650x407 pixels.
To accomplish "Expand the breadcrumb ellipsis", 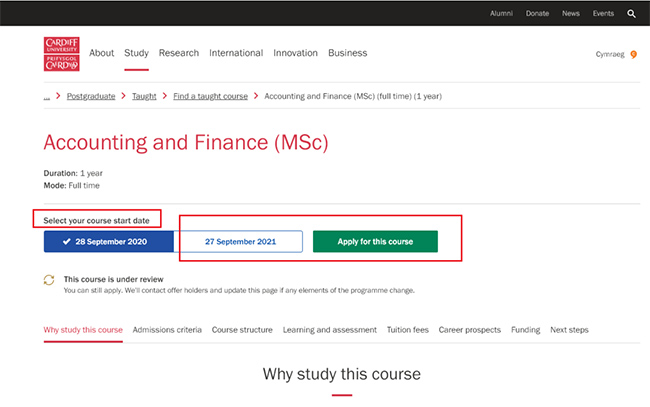I will pyautogui.click(x=47, y=97).
